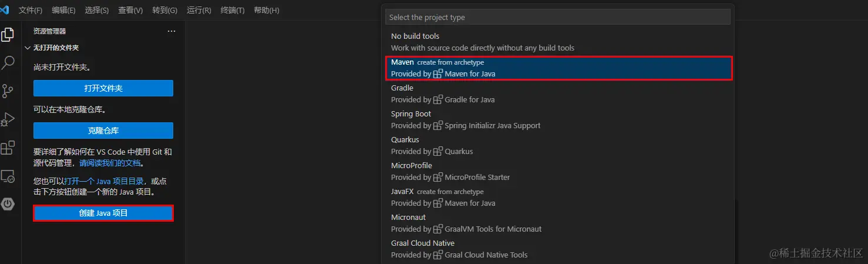Open the 运行(R) menu
The height and width of the screenshot is (264, 868).
coord(199,11)
